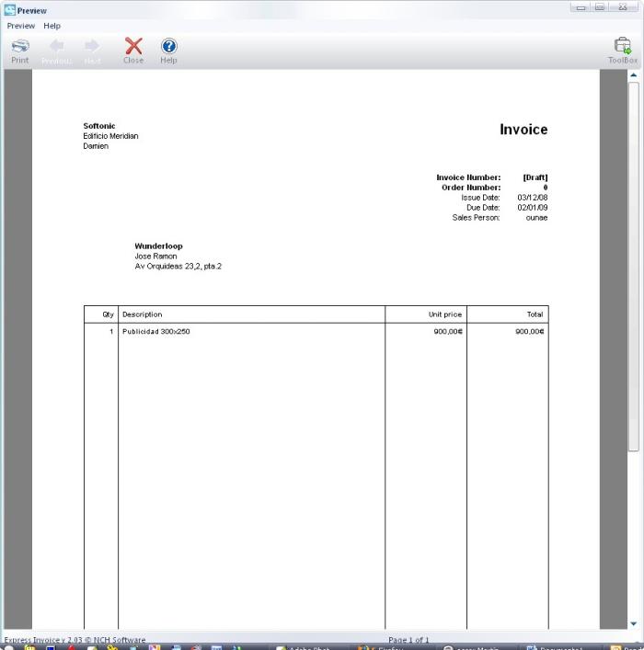The width and height of the screenshot is (644, 650).
Task: Minimize the Preview window
Action: coord(581,7)
